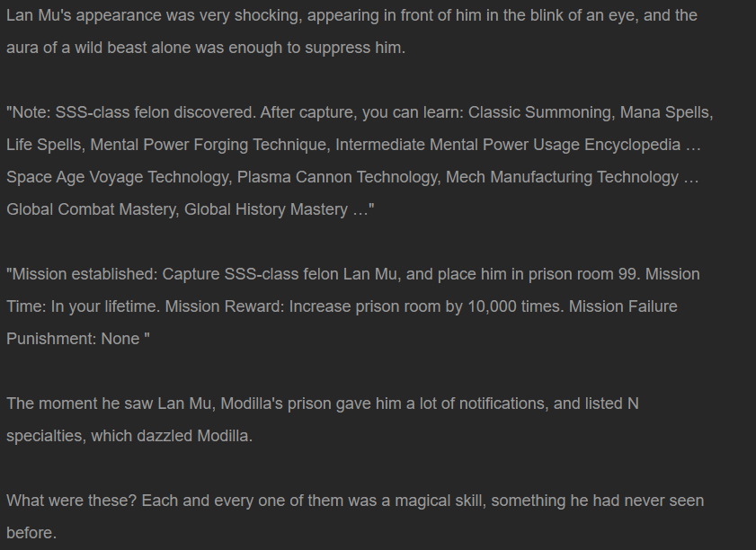Screen dimensions: 756x550
Task: Click the words "Space Age Voyage Technology"
Action: (x=117, y=177)
